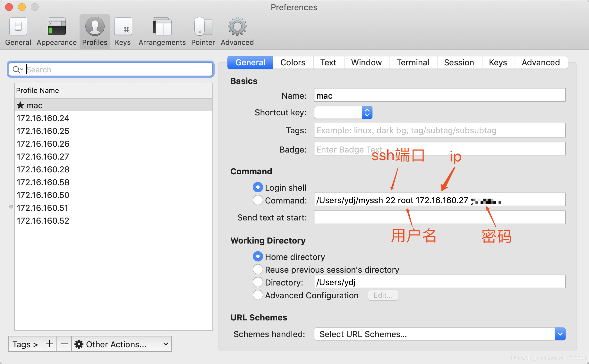Open the Other Actions menu
This screenshot has height=364, width=589.
121,344
